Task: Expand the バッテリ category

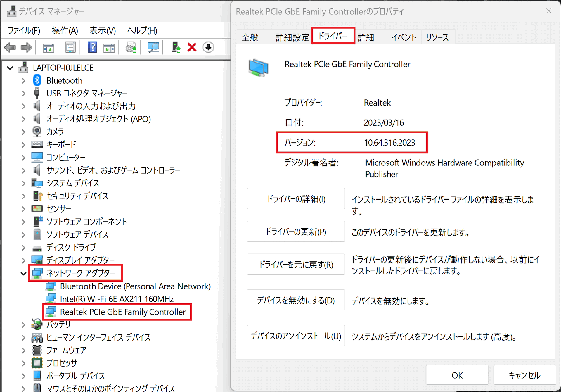Action: (x=23, y=325)
